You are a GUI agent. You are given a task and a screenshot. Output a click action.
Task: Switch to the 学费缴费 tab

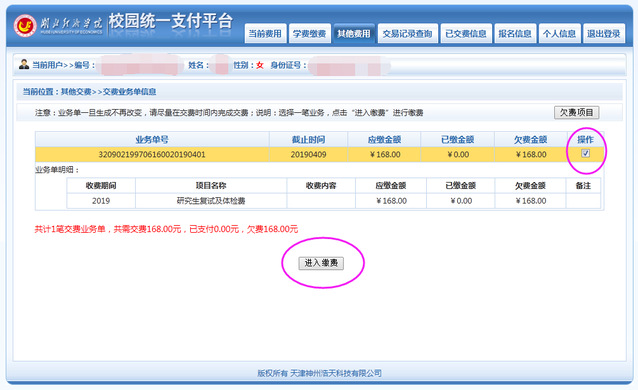[309, 33]
